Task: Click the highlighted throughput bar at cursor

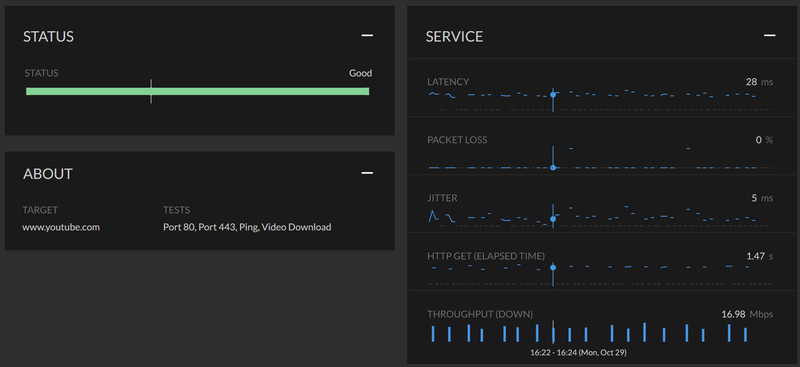Action: [553, 335]
